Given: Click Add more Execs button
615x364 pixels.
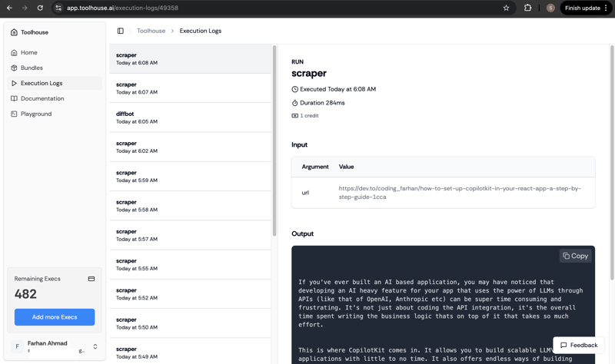Looking at the screenshot, I should (x=55, y=317).
